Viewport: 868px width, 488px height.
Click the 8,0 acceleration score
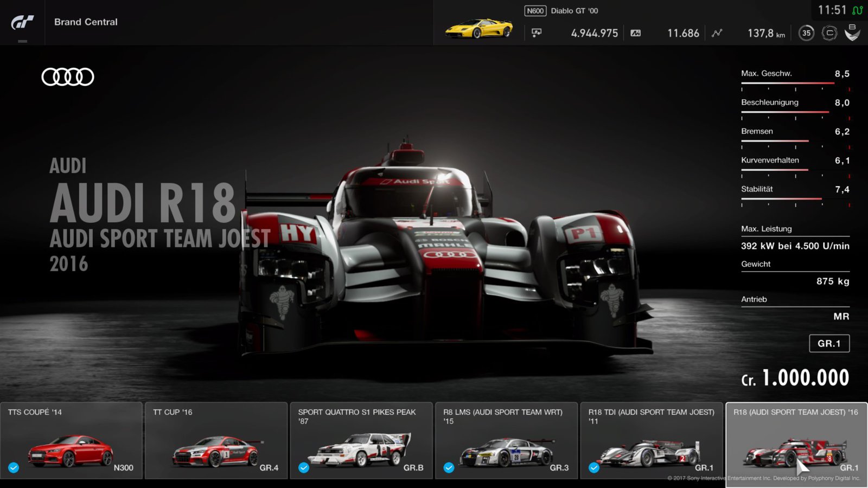coord(842,102)
